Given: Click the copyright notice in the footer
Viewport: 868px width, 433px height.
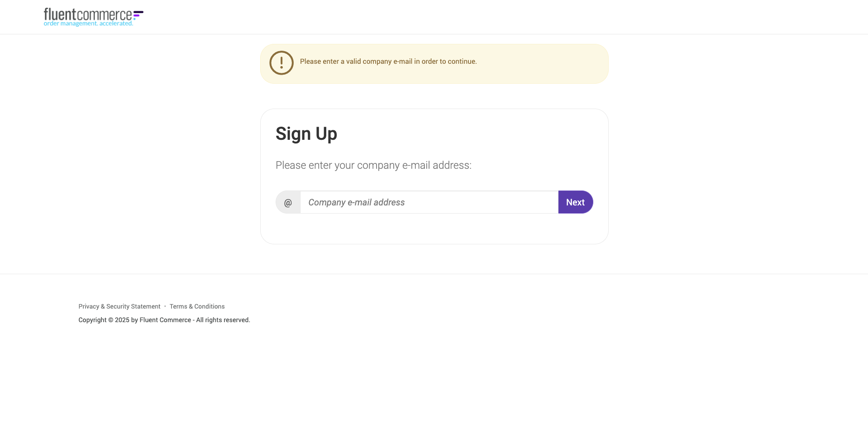Looking at the screenshot, I should coord(164,320).
